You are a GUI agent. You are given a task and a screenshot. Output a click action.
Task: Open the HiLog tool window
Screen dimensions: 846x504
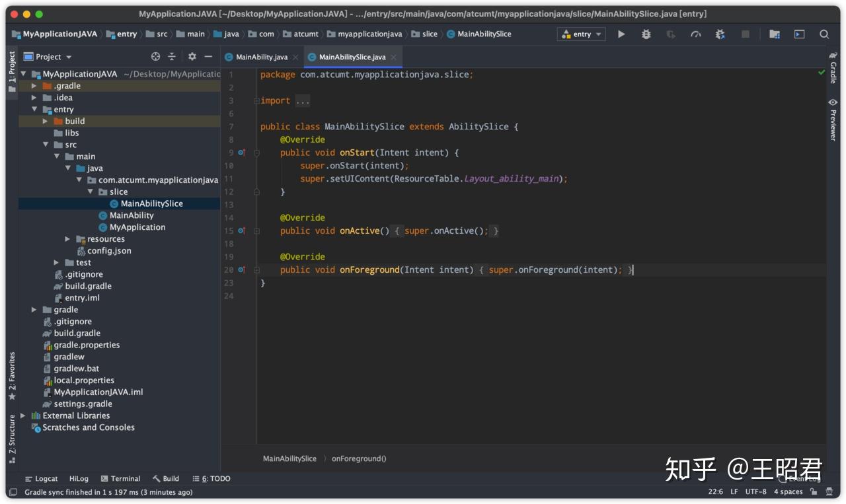pos(79,479)
